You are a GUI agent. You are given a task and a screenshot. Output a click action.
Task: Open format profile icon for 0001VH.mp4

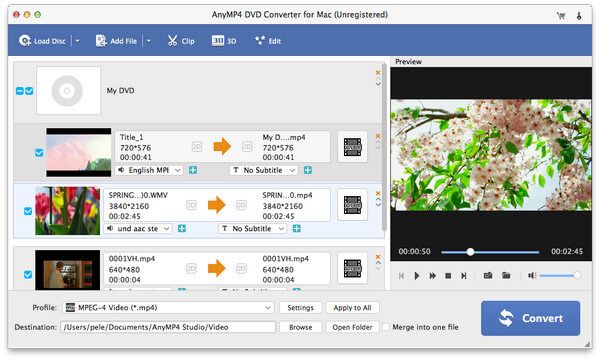click(x=352, y=269)
